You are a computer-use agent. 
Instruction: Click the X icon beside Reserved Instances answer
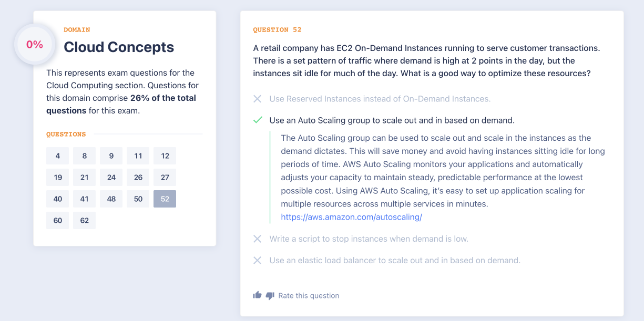258,99
